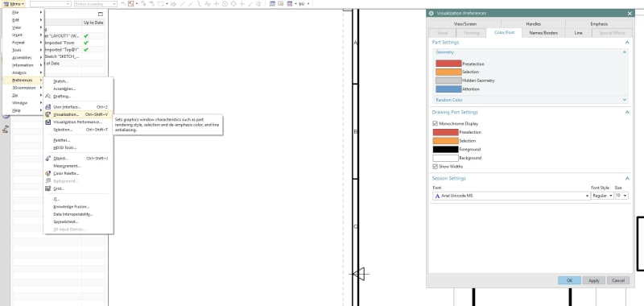
Task: Close the Visualization Preferences dialog
Action: click(630, 13)
